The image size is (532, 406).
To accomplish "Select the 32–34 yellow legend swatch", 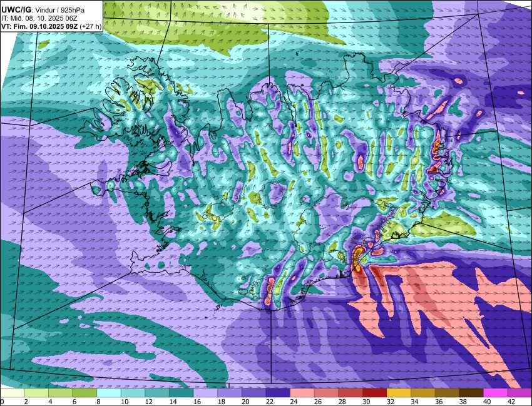I will [399, 393].
